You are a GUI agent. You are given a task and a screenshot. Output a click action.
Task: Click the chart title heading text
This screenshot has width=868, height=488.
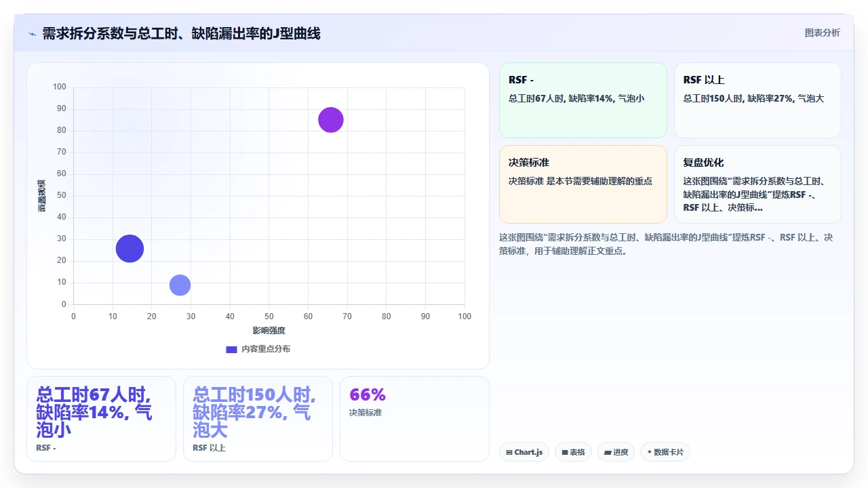pos(181,33)
